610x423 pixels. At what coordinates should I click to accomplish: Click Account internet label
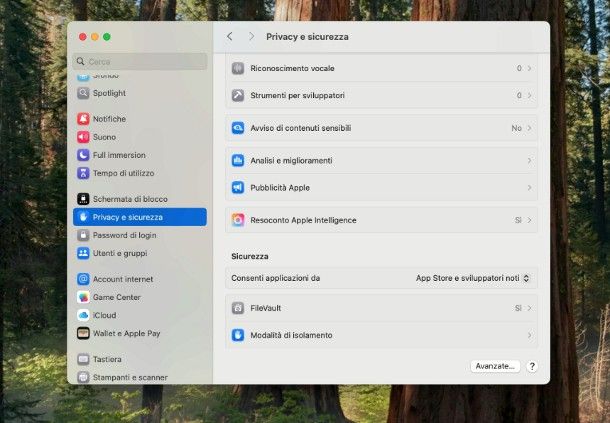(x=123, y=279)
